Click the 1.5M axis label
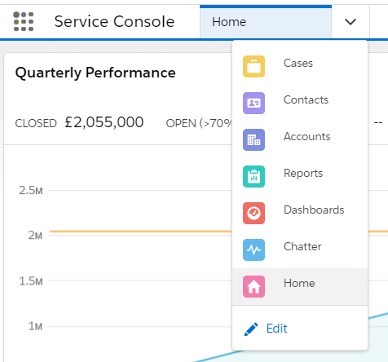The image size is (388, 362). 31,281
